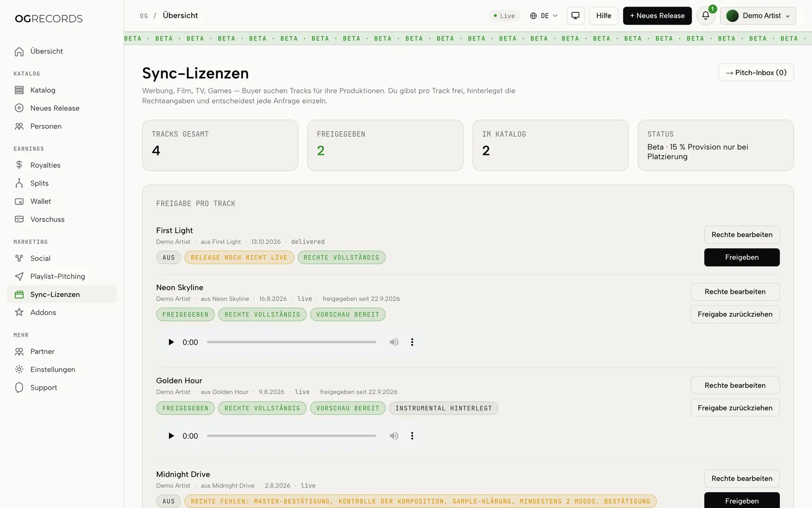
Task: Select the Sync-Lizenzen sidebar item
Action: pos(62,295)
